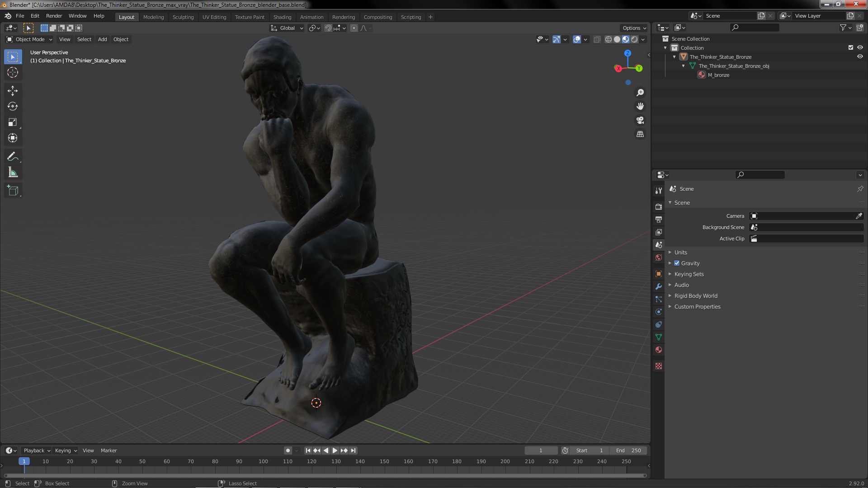Select the M_bronze material in outliner

tap(718, 75)
